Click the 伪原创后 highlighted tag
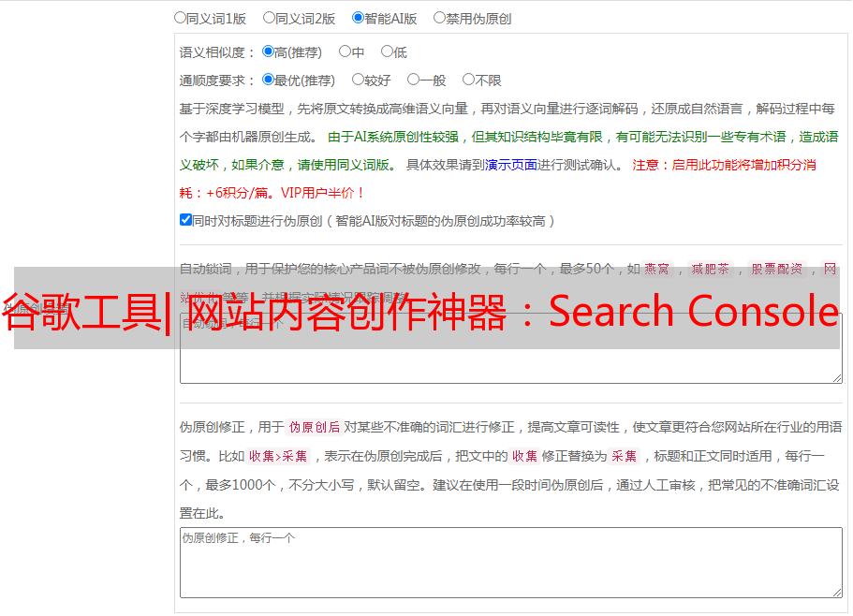Screen dimensions: 853x616 click(x=315, y=427)
